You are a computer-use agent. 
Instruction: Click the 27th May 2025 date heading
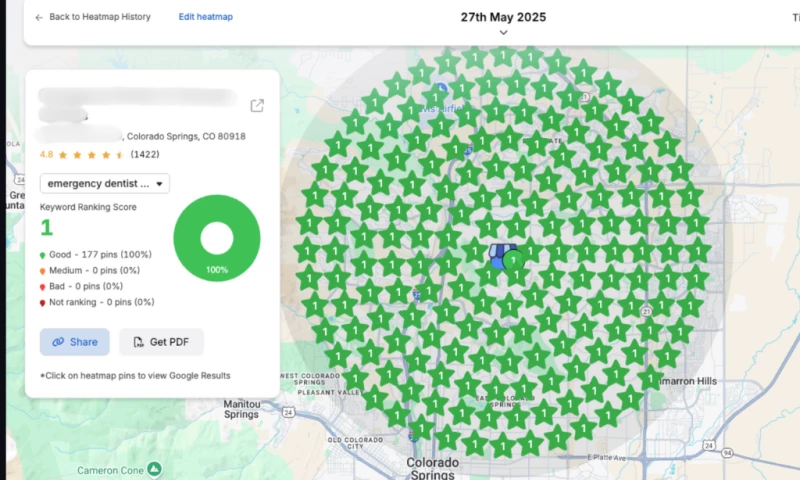(503, 17)
